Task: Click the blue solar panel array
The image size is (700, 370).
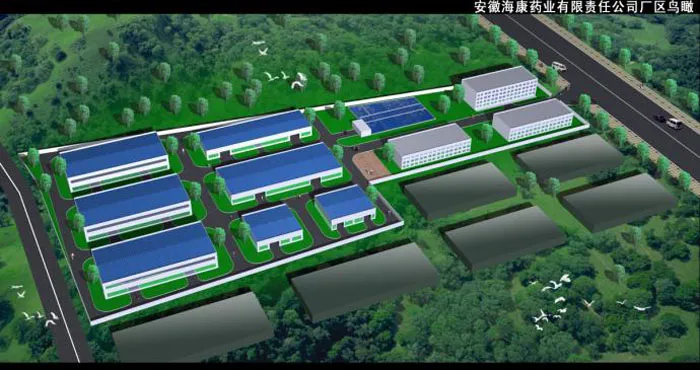Action: coord(392,115)
